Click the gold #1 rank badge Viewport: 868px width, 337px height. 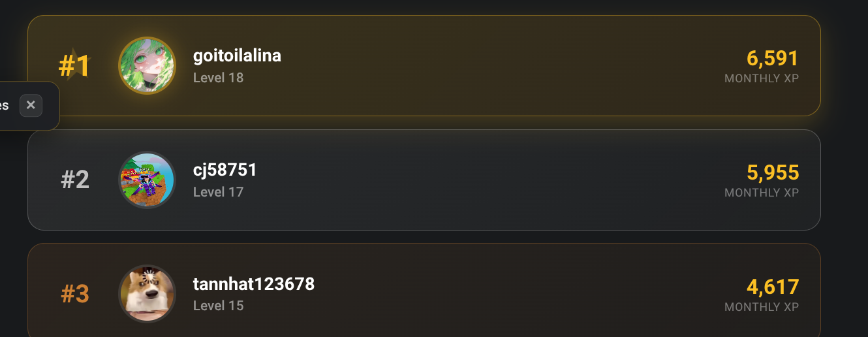tap(74, 65)
